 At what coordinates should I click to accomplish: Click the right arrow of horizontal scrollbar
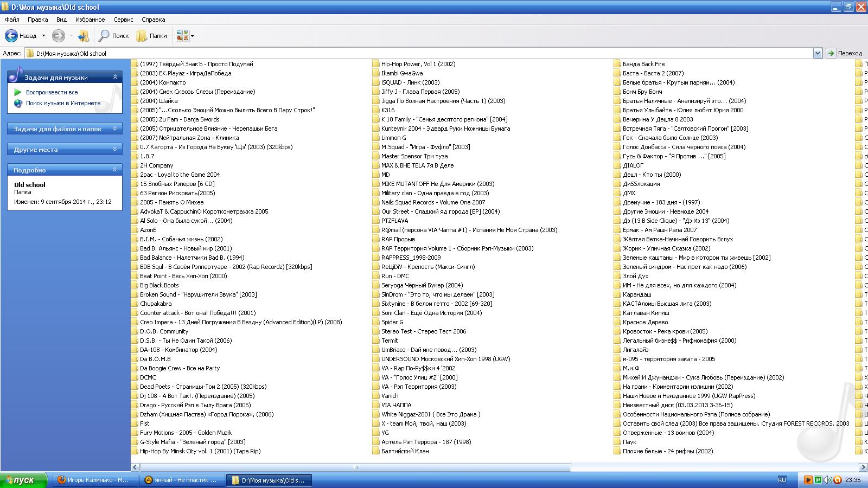pyautogui.click(x=863, y=467)
